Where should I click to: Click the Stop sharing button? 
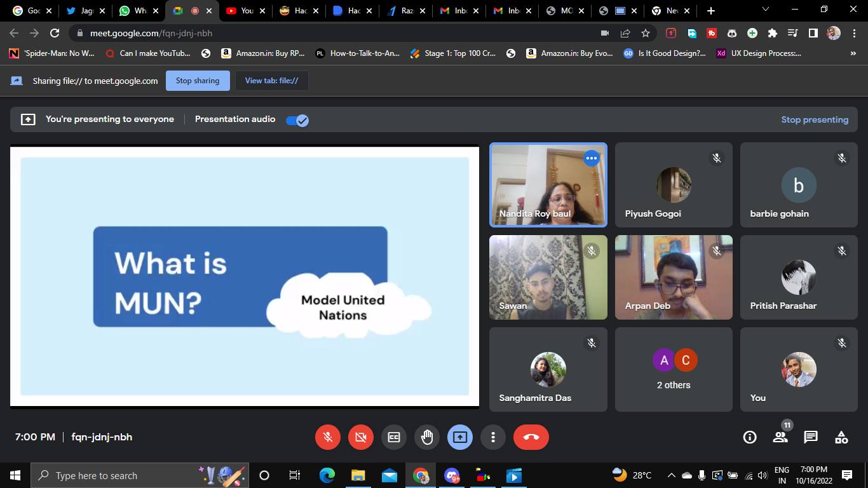pos(198,81)
